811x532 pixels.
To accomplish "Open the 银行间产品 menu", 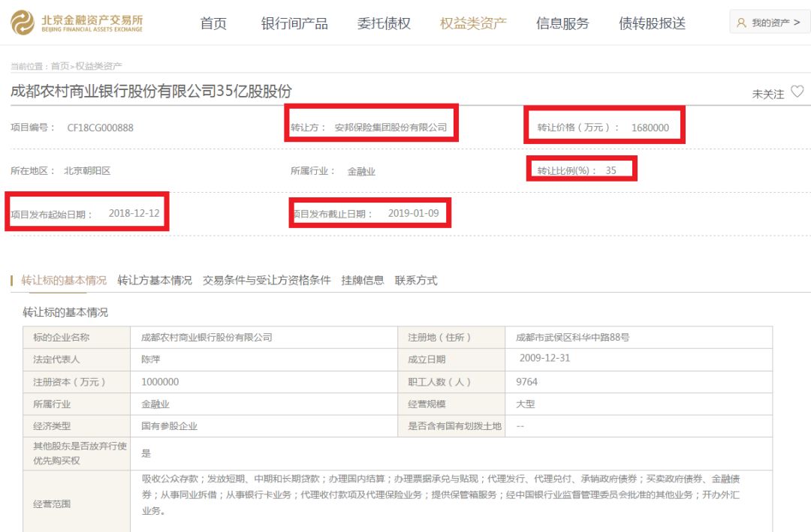I will [x=294, y=23].
